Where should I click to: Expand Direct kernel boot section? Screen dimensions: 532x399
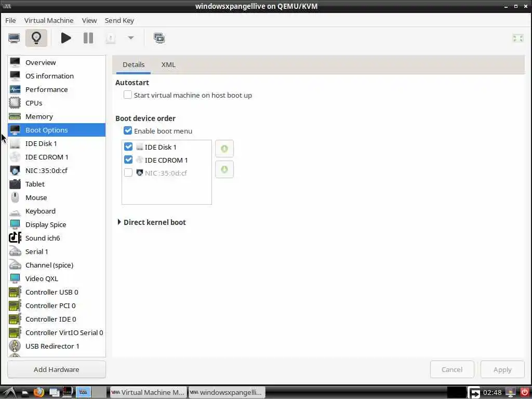pyautogui.click(x=119, y=222)
